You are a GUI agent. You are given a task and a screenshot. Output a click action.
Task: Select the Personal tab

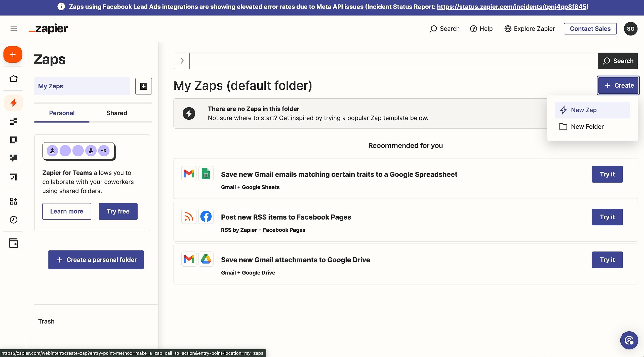point(62,113)
